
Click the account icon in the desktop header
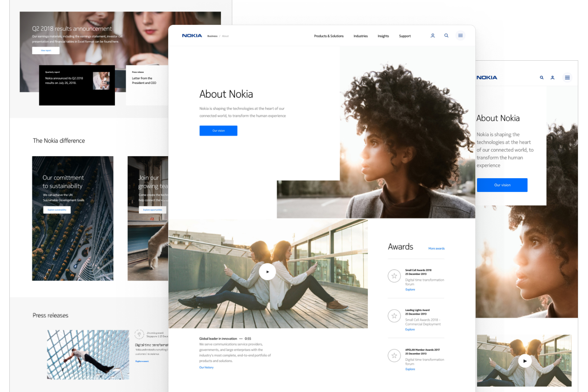click(432, 36)
